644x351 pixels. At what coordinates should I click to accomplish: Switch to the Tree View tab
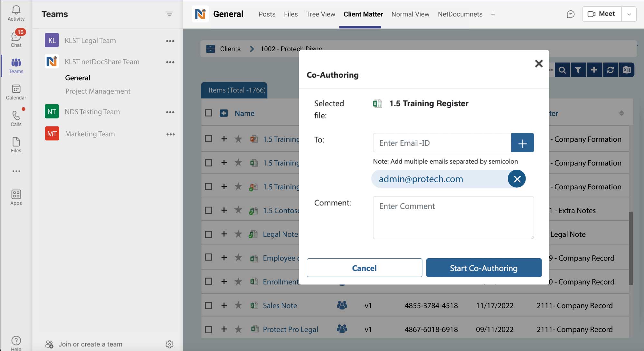[321, 14]
